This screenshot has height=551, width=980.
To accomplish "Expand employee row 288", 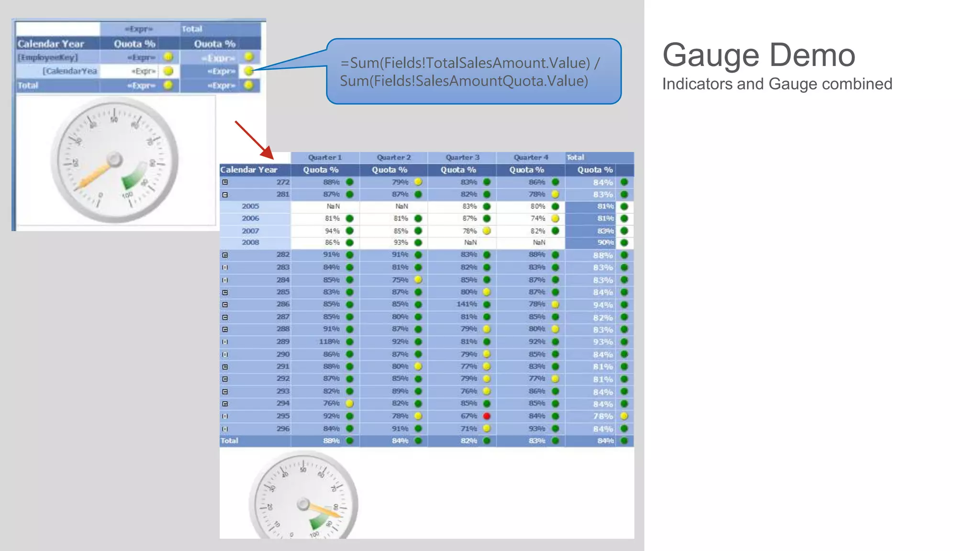I will coord(225,330).
